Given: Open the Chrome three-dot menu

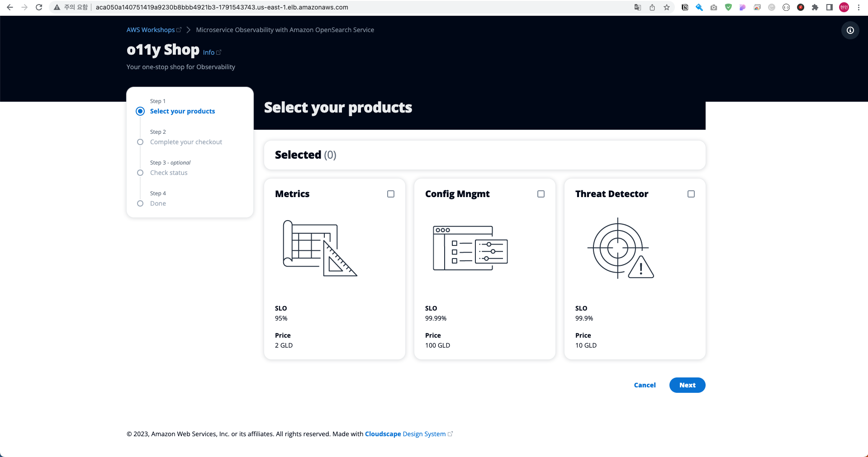Looking at the screenshot, I should (859, 7).
